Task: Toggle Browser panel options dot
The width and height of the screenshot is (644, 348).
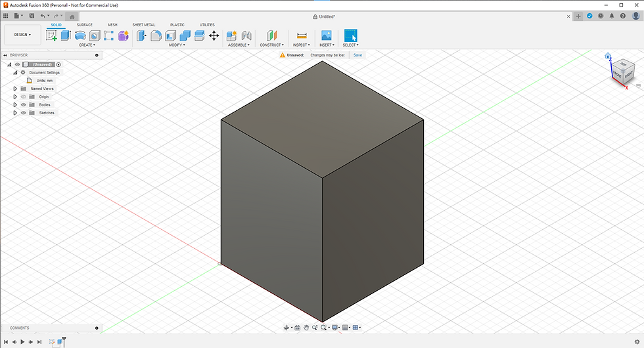Action: coord(97,55)
